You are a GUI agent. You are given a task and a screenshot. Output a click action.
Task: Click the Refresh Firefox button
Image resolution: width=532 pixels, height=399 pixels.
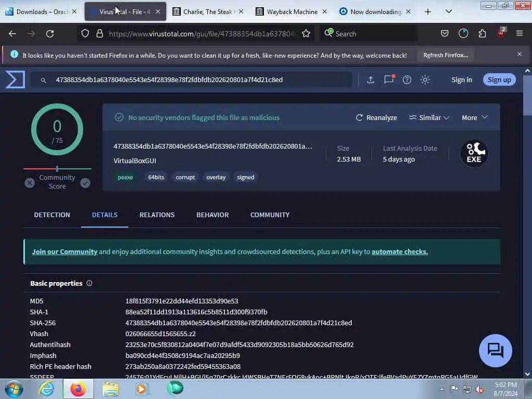(445, 55)
